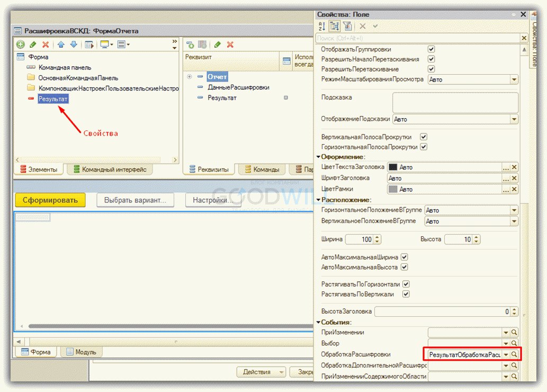Viewport: 547px width, 392px height.
Task: Move element up with blue arrow
Action: point(61,44)
